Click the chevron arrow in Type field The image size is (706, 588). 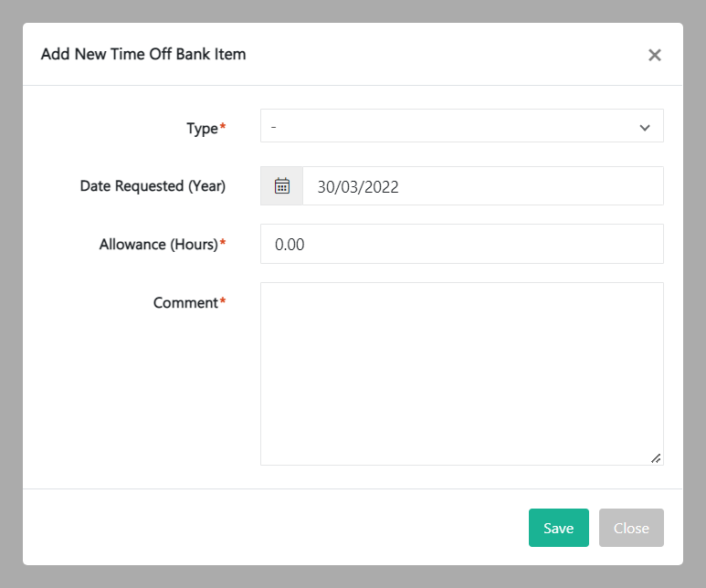tap(645, 128)
